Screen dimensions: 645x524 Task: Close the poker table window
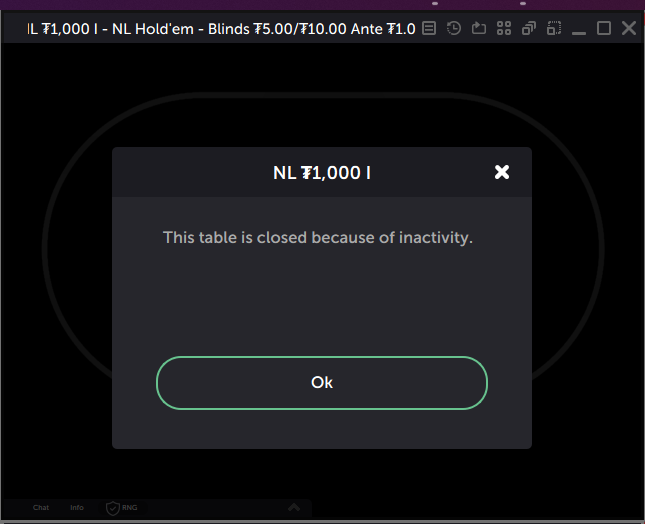[629, 29]
